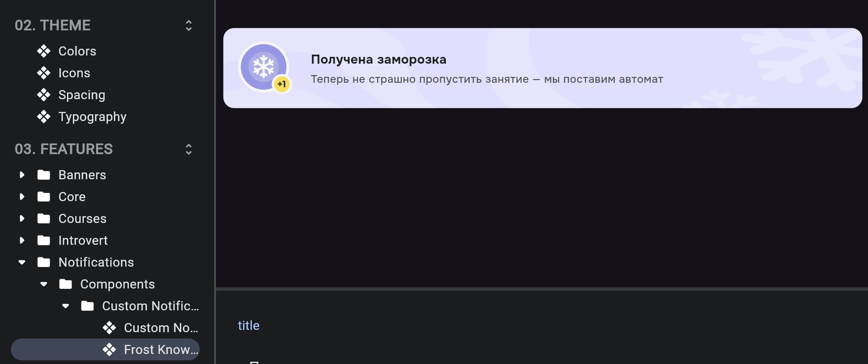Open the Typography story
Screen dimensions: 868x364
pos(92,116)
